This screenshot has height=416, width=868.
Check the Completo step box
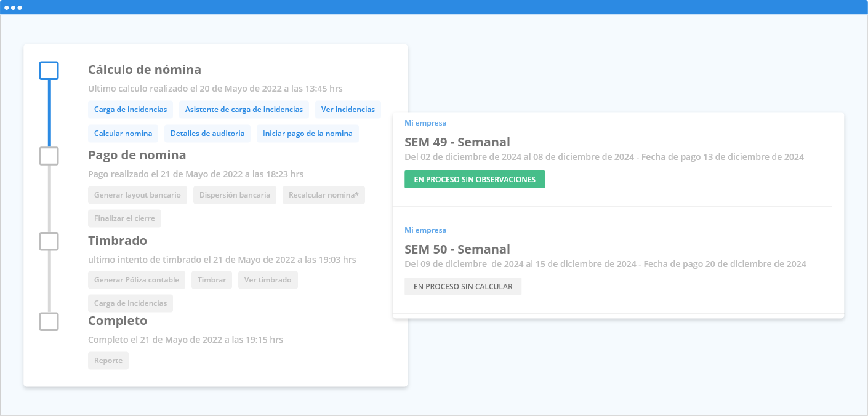tap(49, 321)
